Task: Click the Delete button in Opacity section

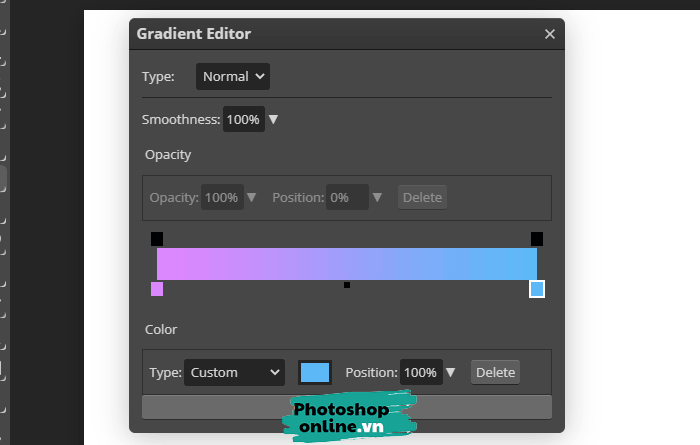Action: coord(422,197)
